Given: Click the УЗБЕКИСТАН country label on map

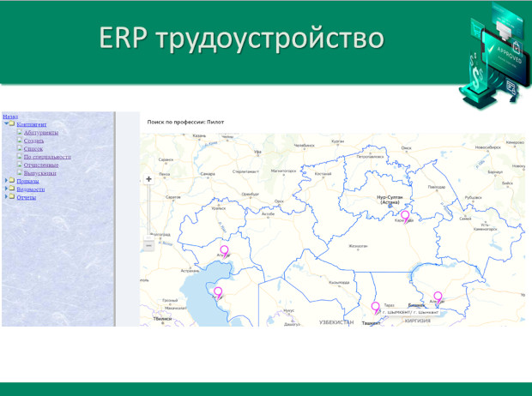Looking at the screenshot, I should tap(336, 322).
